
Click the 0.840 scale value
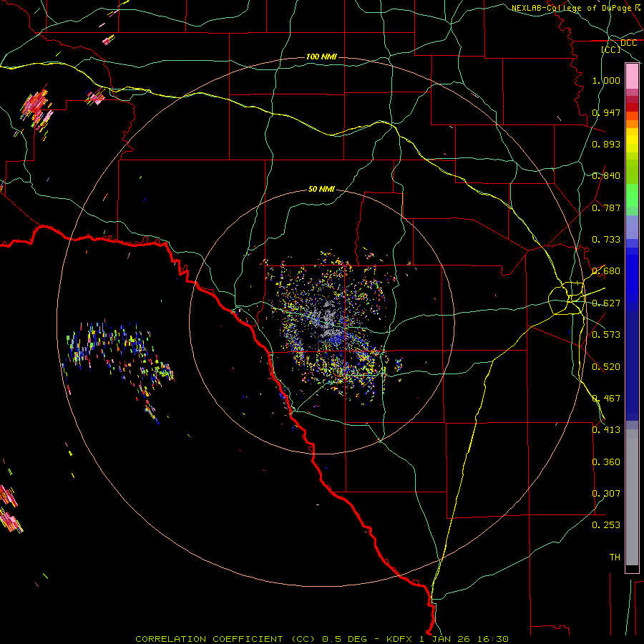click(x=606, y=176)
